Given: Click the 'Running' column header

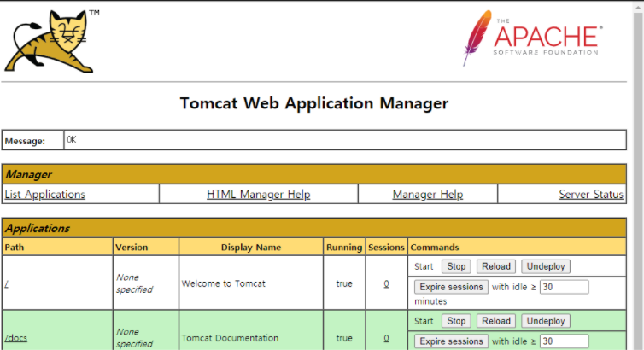Looking at the screenshot, I should (x=344, y=248).
